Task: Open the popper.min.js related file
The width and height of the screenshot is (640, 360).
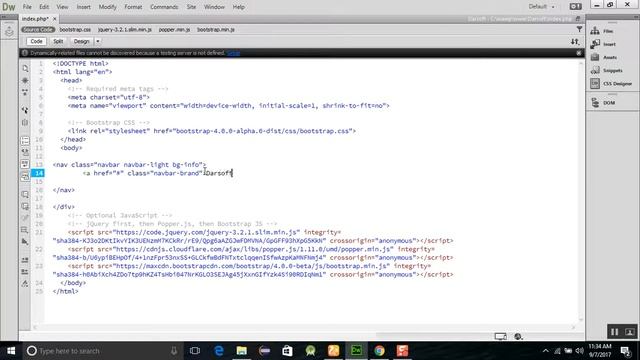Action: point(174,29)
